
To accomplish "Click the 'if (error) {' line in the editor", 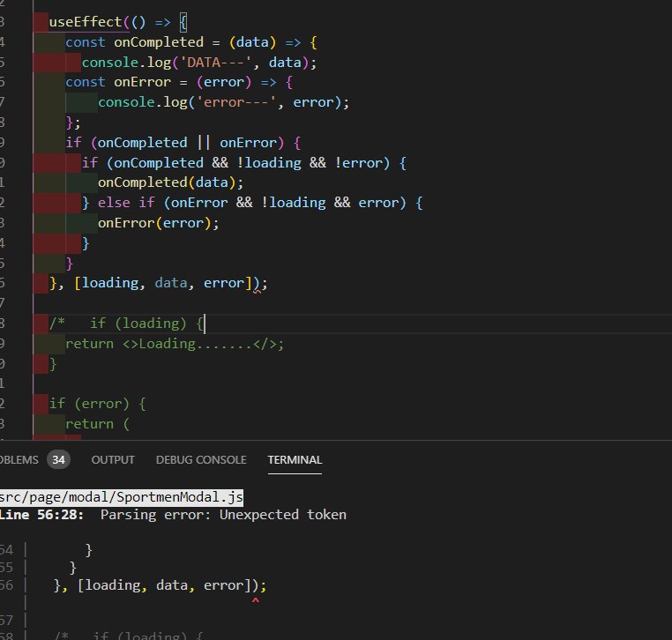I will (97, 404).
